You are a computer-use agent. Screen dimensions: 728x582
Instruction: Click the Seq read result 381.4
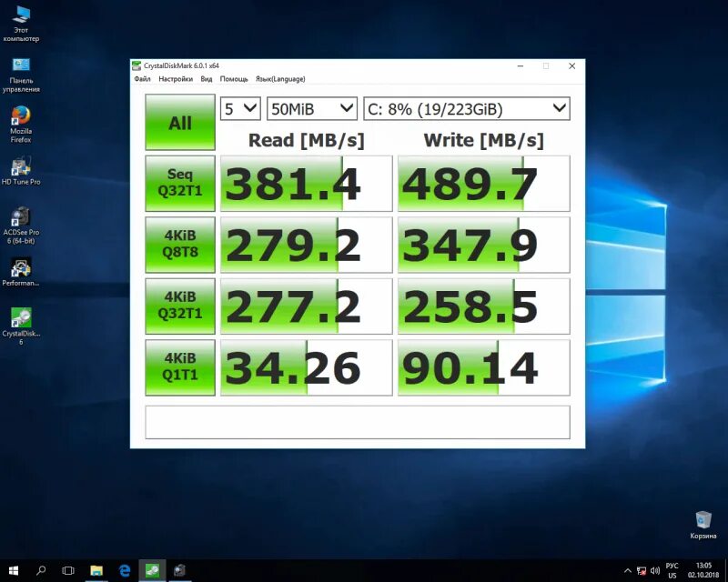click(307, 184)
